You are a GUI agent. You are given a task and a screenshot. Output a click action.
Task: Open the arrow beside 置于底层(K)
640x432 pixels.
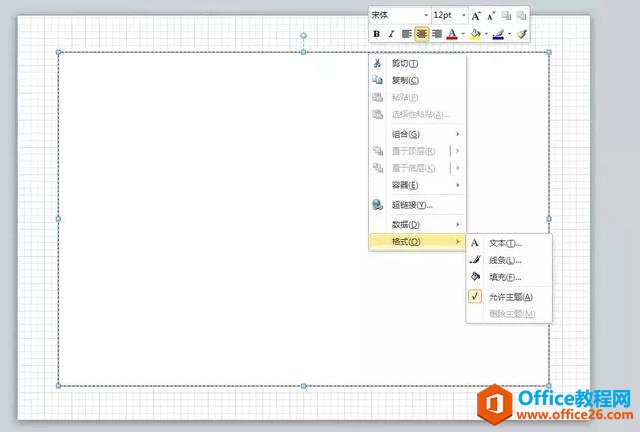458,168
